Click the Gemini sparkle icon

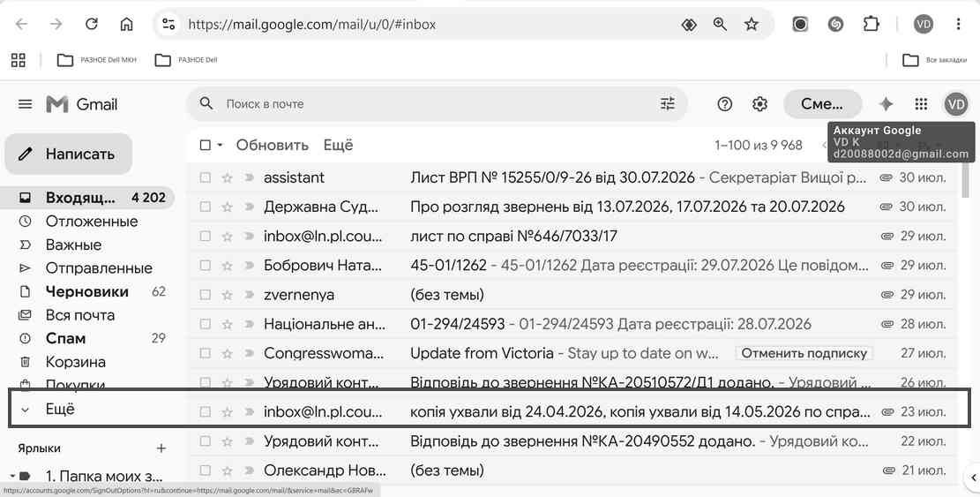pyautogui.click(x=886, y=104)
